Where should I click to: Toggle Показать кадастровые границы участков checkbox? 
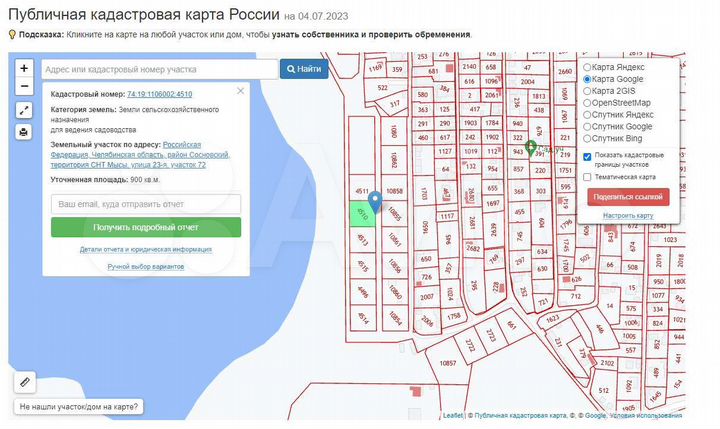pyautogui.click(x=587, y=157)
